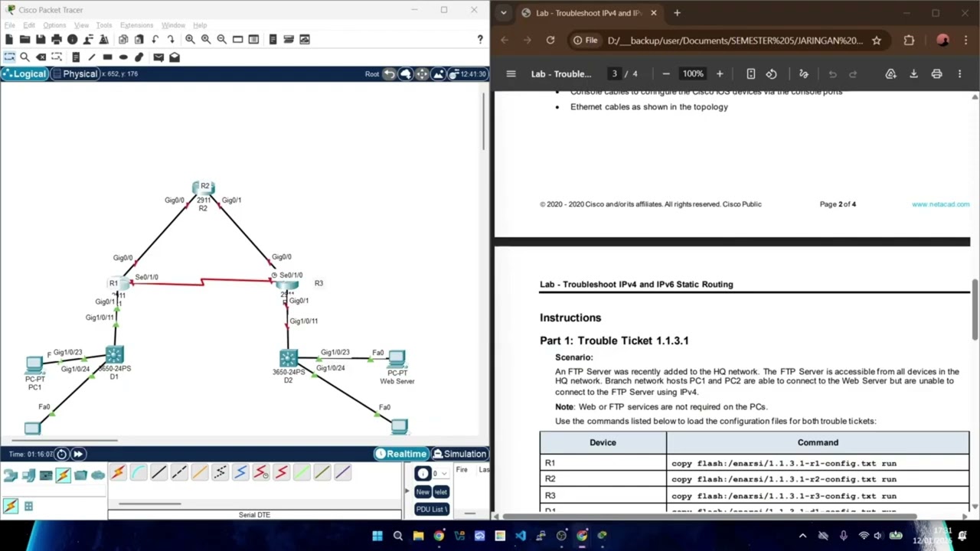The height and width of the screenshot is (551, 980).
Task: Click the scenario Delete button
Action: click(x=440, y=492)
